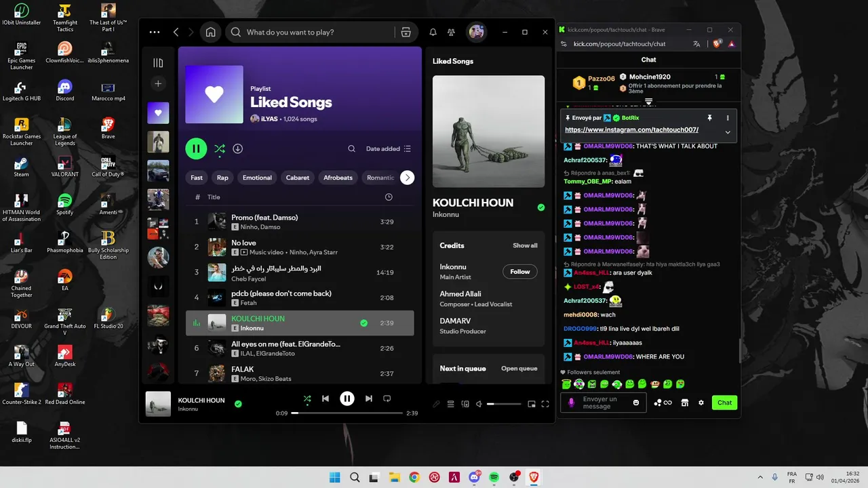
Task: Toggle shuffle in the bottom player bar
Action: [x=307, y=399]
